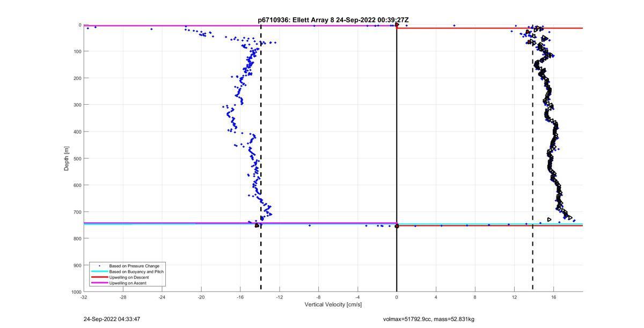644x328 pixels.
Task: Click the depth tick label '800'
Action: (x=77, y=238)
